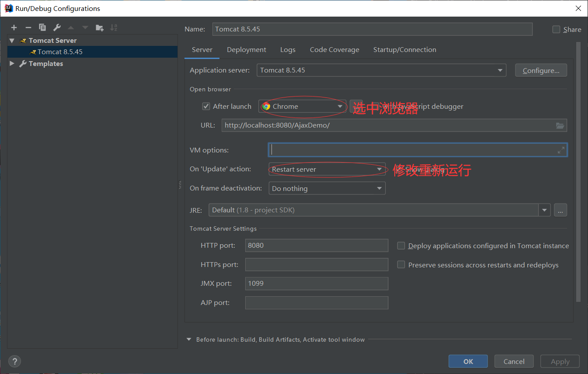Move configuration up arrow

(x=71, y=28)
